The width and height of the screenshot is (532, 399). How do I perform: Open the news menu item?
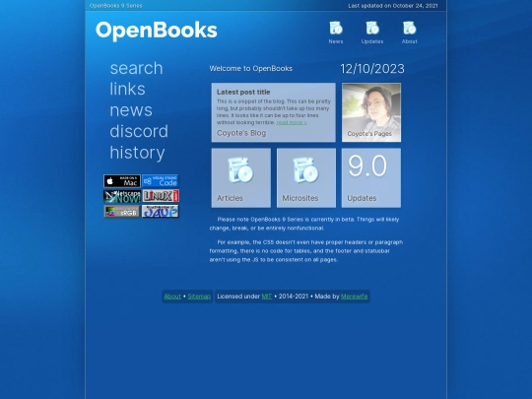(x=131, y=110)
